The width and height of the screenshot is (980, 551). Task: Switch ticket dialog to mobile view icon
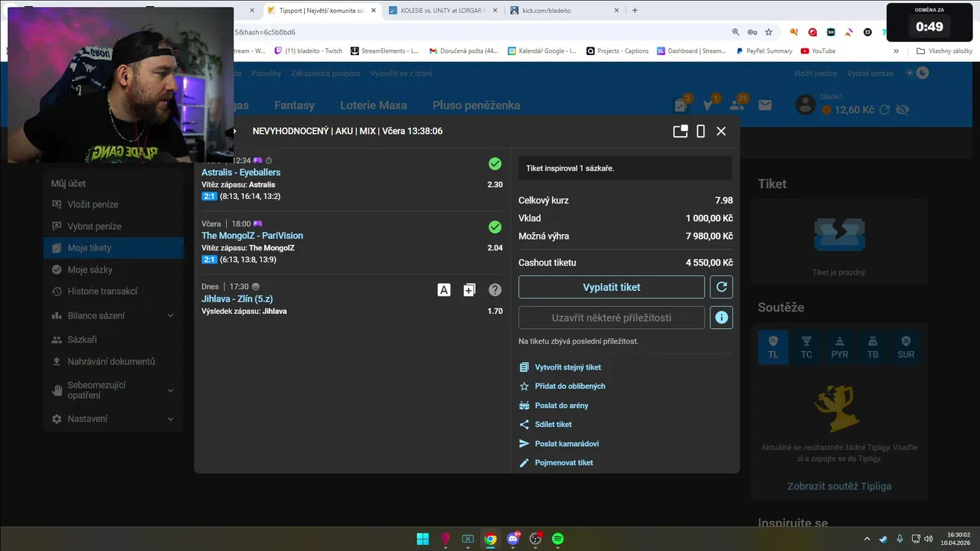(x=701, y=131)
